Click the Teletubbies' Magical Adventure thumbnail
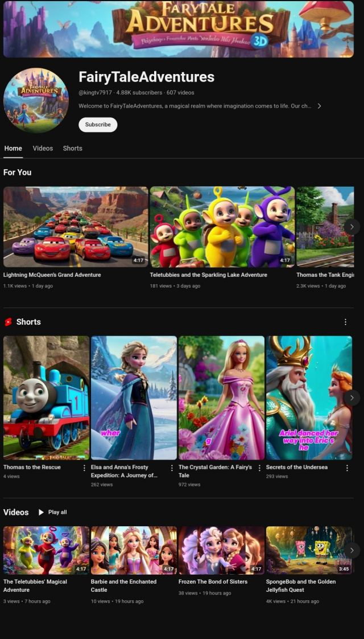The image size is (364, 639). point(47,550)
